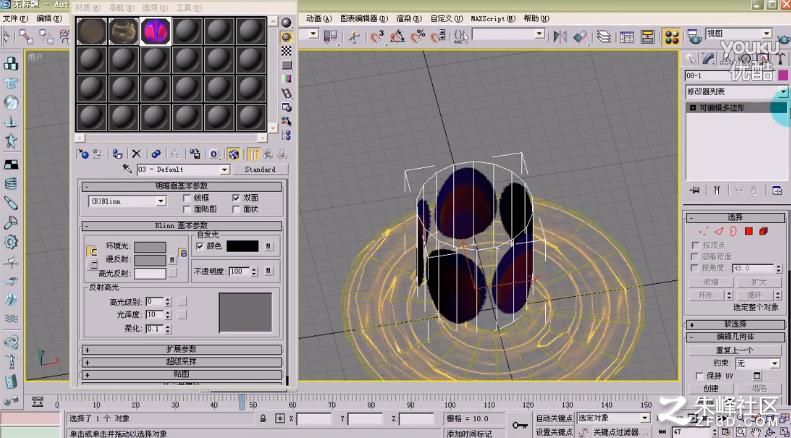This screenshot has width=791, height=438.
Task: Open Curve Editor icon in main toolbar
Action: [x=627, y=36]
